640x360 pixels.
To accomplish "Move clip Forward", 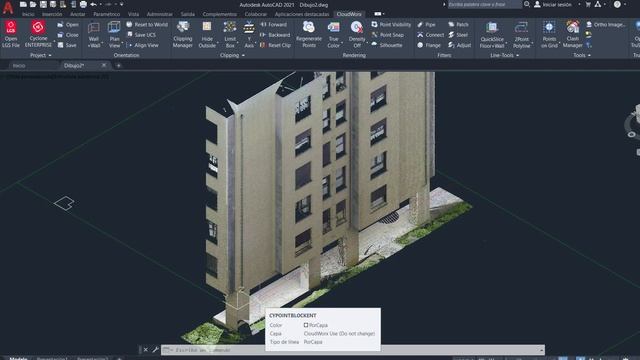I will pos(273,24).
